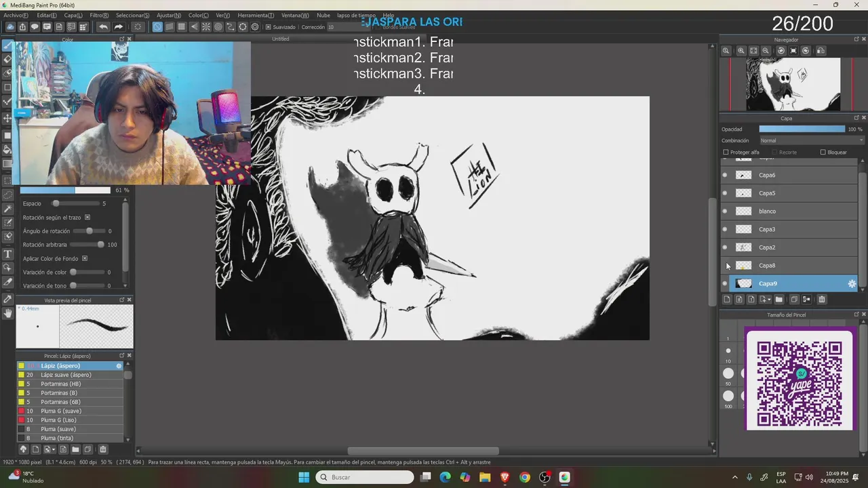Open the Capa(L) menu
This screenshot has width=868, height=488.
tap(73, 15)
